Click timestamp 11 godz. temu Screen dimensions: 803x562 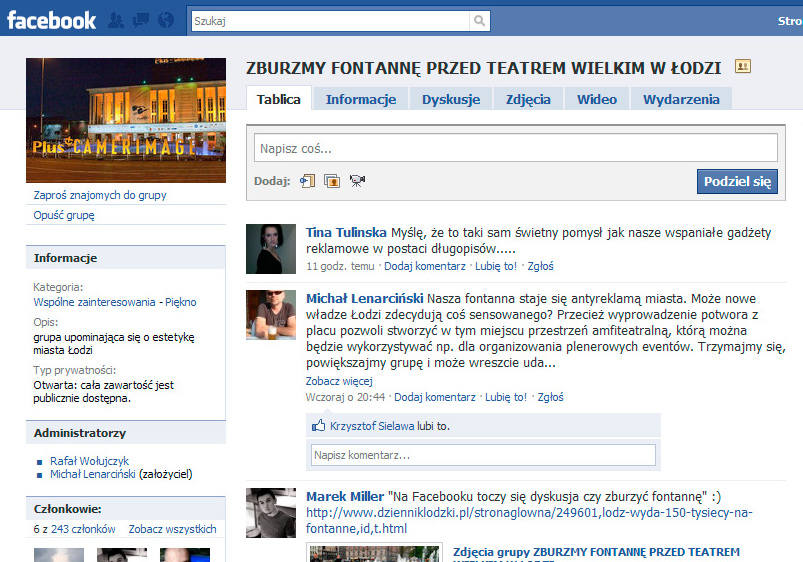340,266
